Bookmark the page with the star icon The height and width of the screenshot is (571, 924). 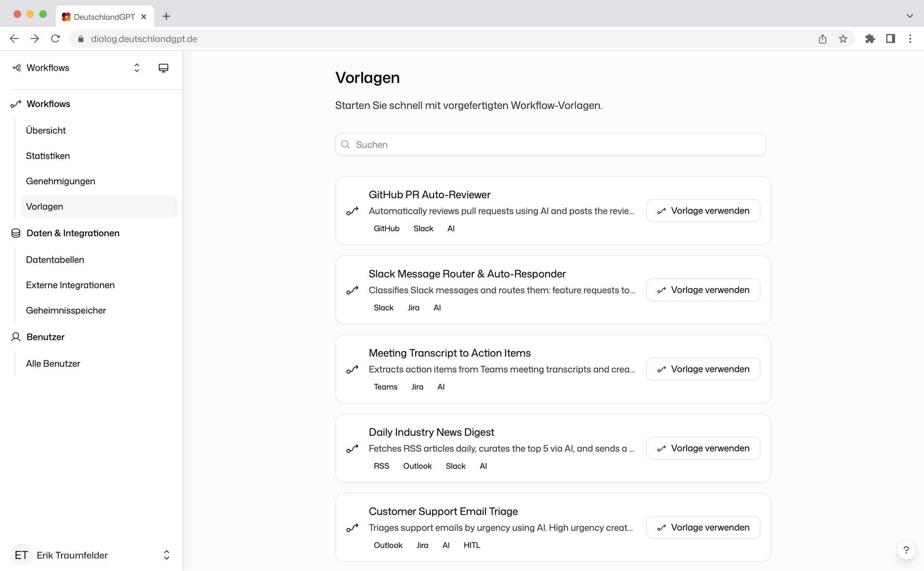pos(843,39)
